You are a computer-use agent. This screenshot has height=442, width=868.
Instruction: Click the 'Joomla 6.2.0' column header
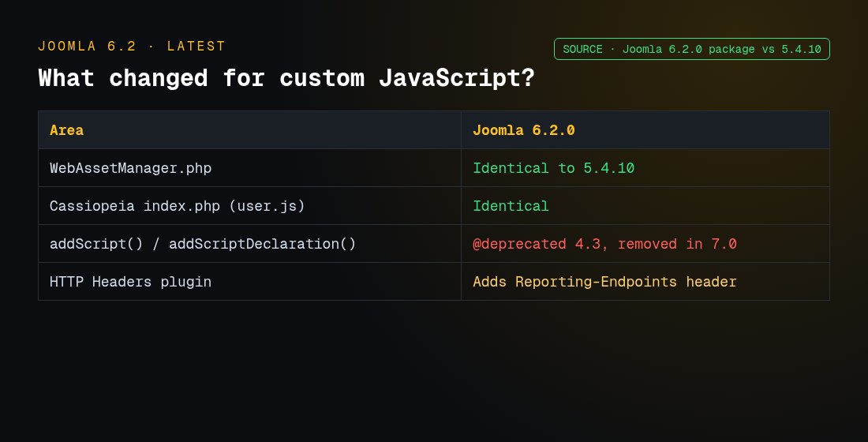[645, 130]
